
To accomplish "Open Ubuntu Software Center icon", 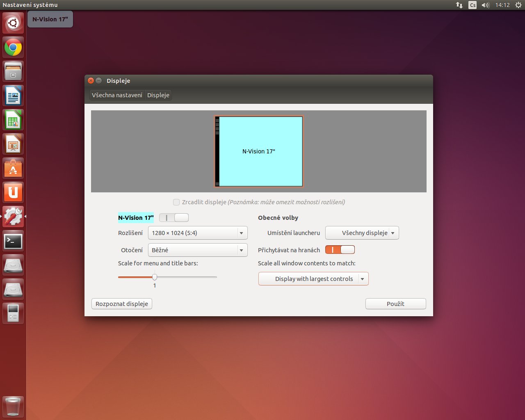I will [13, 169].
